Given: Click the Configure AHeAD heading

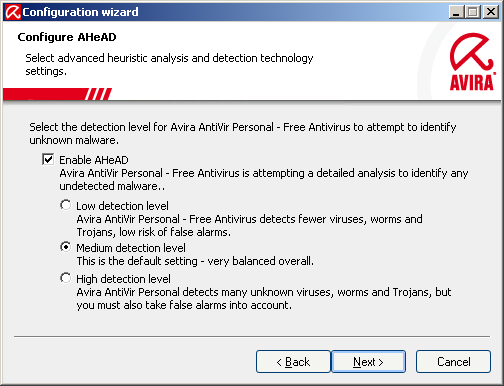Looking at the screenshot, I should [67, 37].
